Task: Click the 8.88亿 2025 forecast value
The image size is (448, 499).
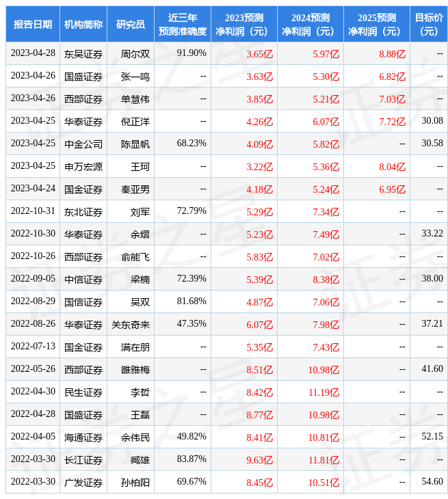Action: pyautogui.click(x=393, y=54)
